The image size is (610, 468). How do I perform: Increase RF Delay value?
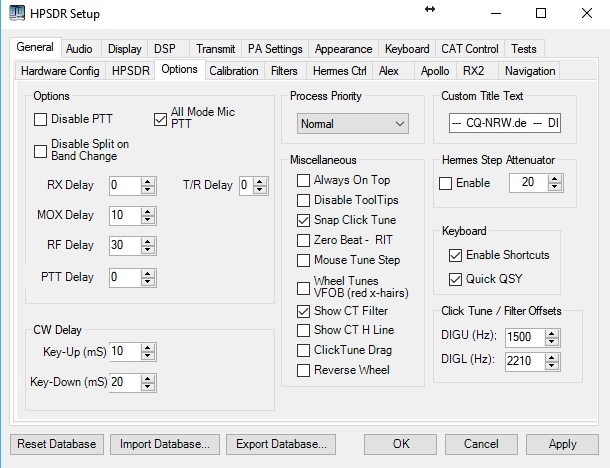[147, 241]
